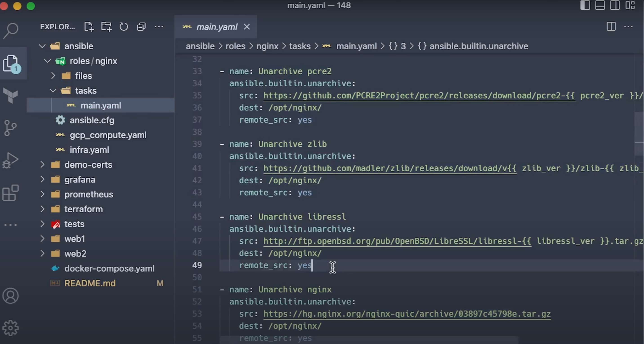The height and width of the screenshot is (344, 644).
Task: Collapse the tasks folder
Action: [86, 90]
